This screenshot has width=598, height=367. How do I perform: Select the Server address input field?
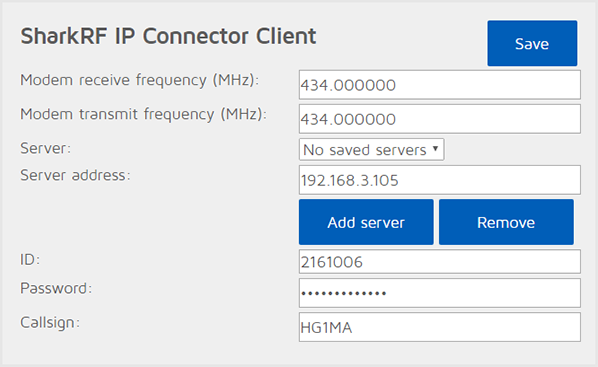pyautogui.click(x=440, y=180)
